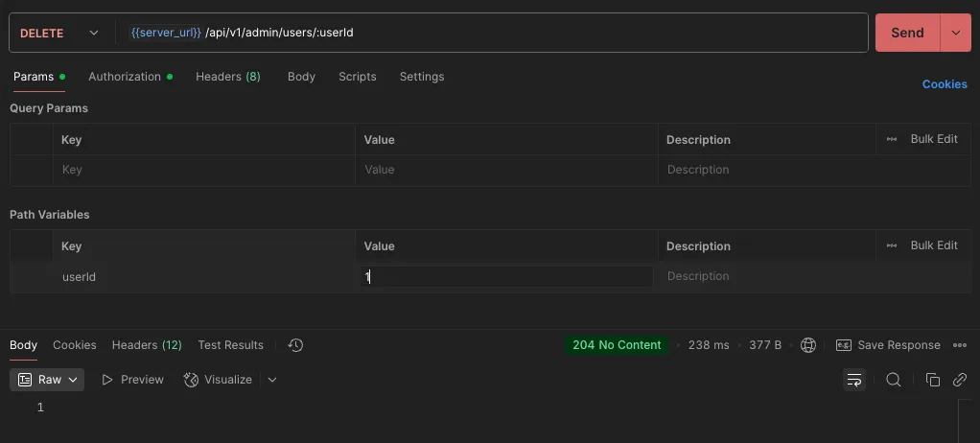The height and width of the screenshot is (443, 980).
Task: Expand the Send button arrow menu
Action: (x=956, y=33)
